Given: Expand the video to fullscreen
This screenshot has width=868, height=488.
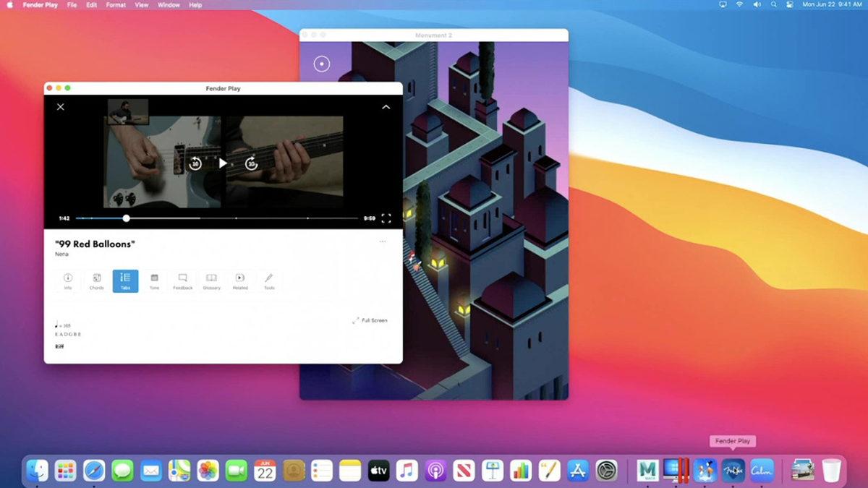Looking at the screenshot, I should click(x=386, y=218).
